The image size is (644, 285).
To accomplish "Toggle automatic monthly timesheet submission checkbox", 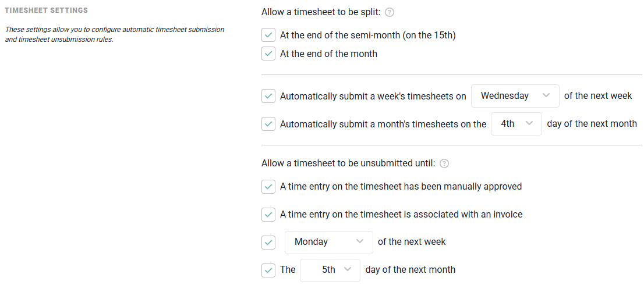I will pyautogui.click(x=268, y=124).
